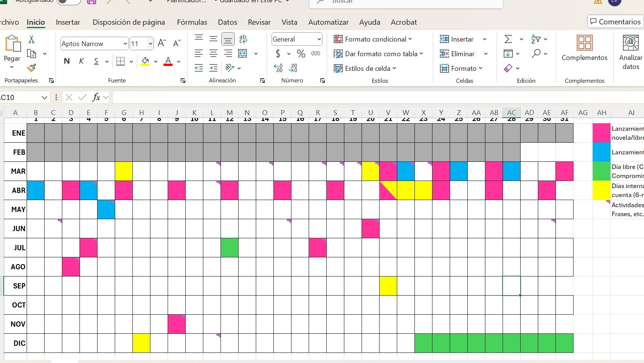Click the Comentarios button
644x363 pixels.
(615, 22)
